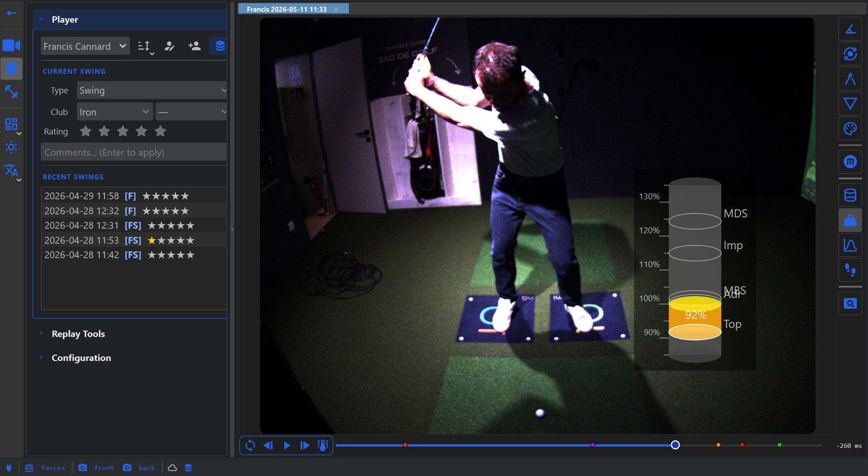Toggle the database icon in Player panel
The width and height of the screenshot is (868, 476).
coord(219,46)
